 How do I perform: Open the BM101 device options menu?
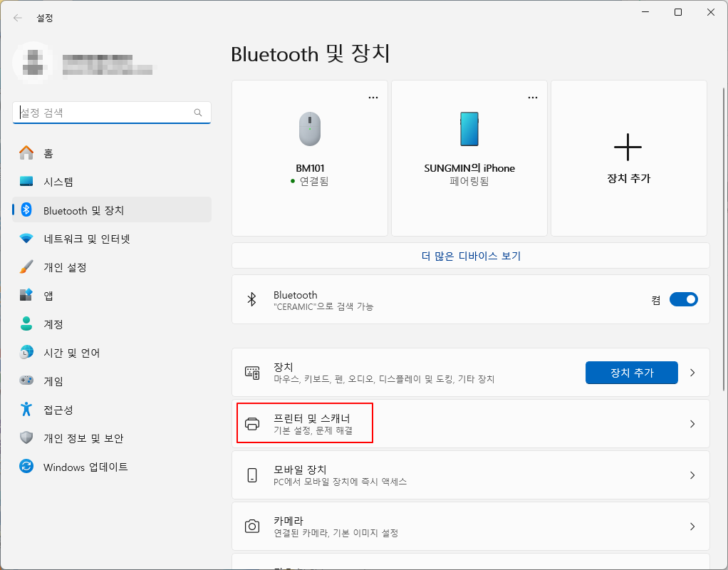373,97
